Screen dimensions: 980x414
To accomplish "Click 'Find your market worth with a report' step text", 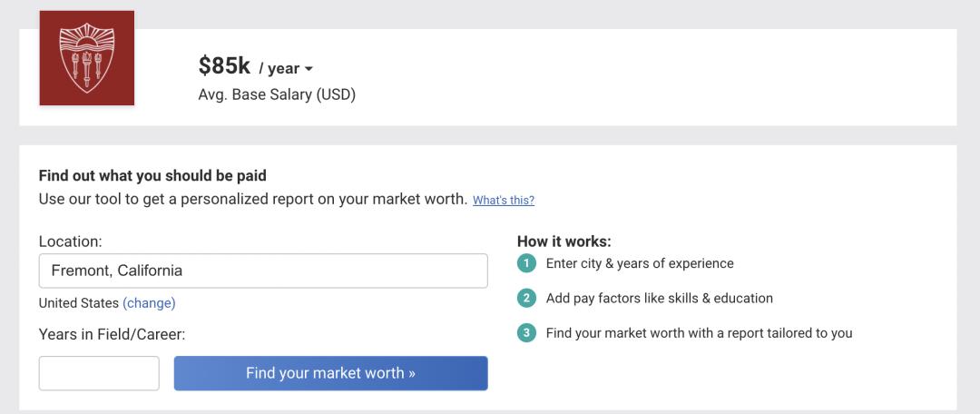I will click(699, 332).
